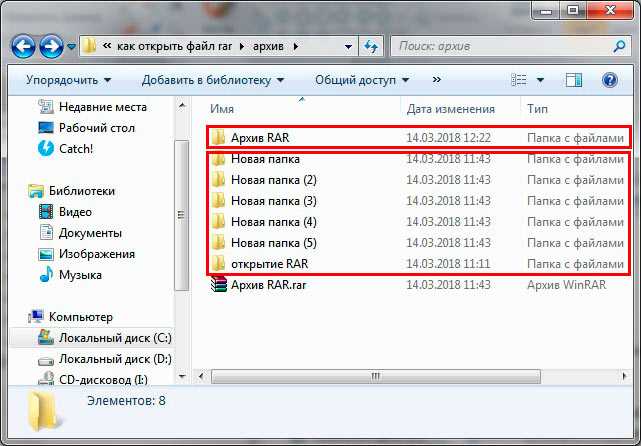Viewport: 641px width, 446px height.
Task: Select folder "Новая папка (3)"
Action: pyautogui.click(x=419, y=201)
